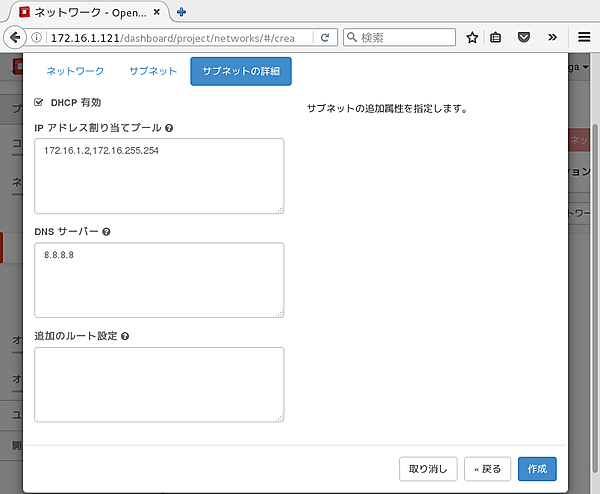Show help icon for 追加のルート設定

coord(125,336)
